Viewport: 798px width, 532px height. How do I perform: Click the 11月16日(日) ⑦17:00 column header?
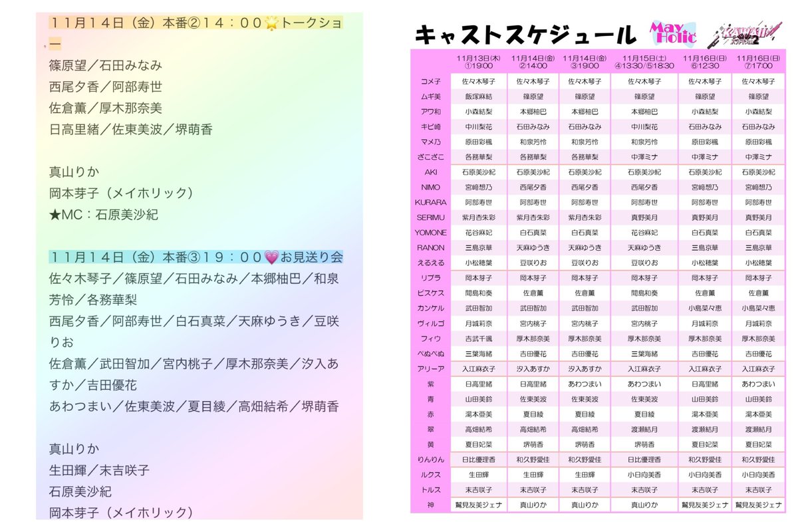pyautogui.click(x=759, y=61)
